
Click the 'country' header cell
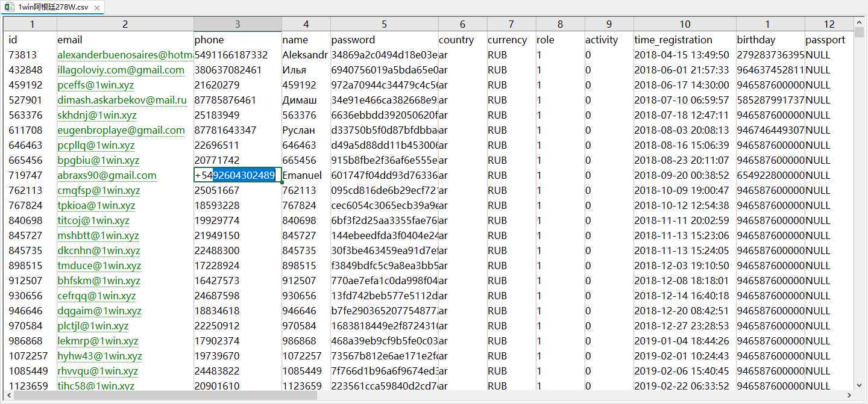pyautogui.click(x=463, y=40)
